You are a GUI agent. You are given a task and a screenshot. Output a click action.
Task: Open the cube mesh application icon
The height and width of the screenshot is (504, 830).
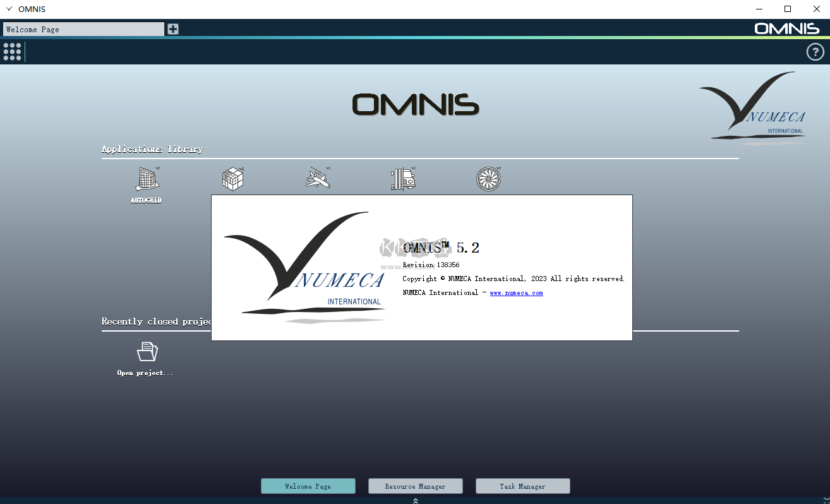pyautogui.click(x=232, y=179)
